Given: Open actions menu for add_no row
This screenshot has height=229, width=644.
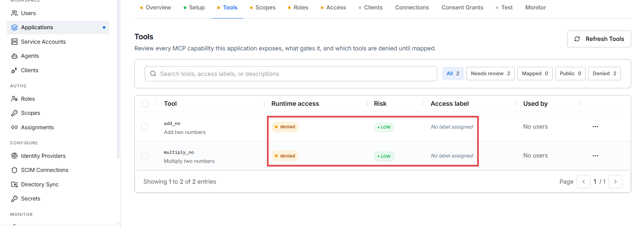Looking at the screenshot, I should click(595, 127).
